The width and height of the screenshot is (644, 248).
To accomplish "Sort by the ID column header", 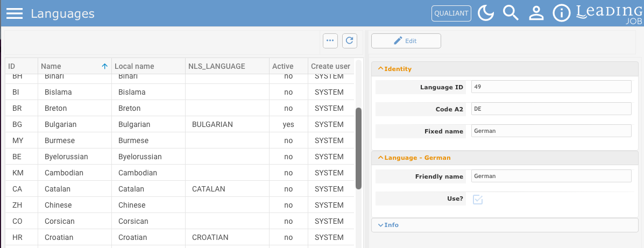I will 22,66.
